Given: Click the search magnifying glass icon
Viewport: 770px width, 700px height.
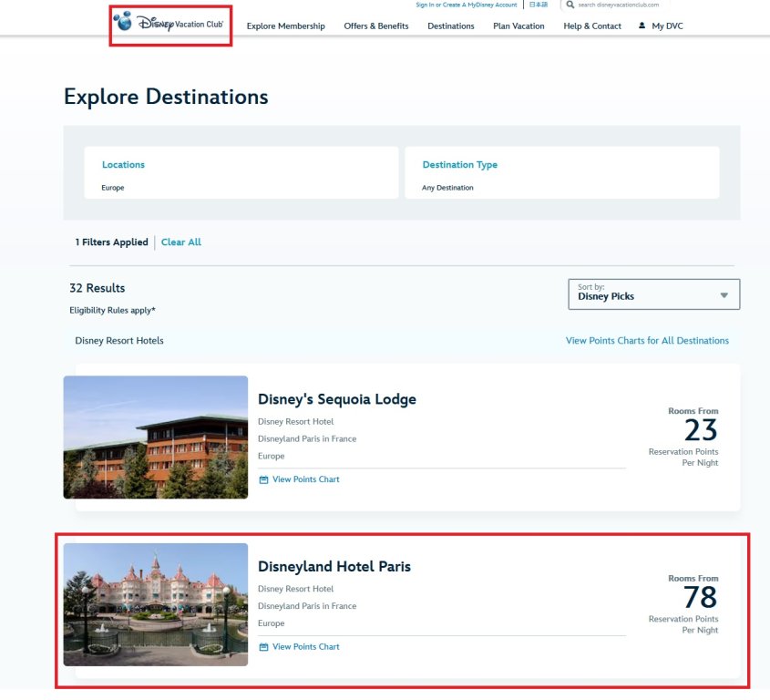Looking at the screenshot, I should [570, 5].
